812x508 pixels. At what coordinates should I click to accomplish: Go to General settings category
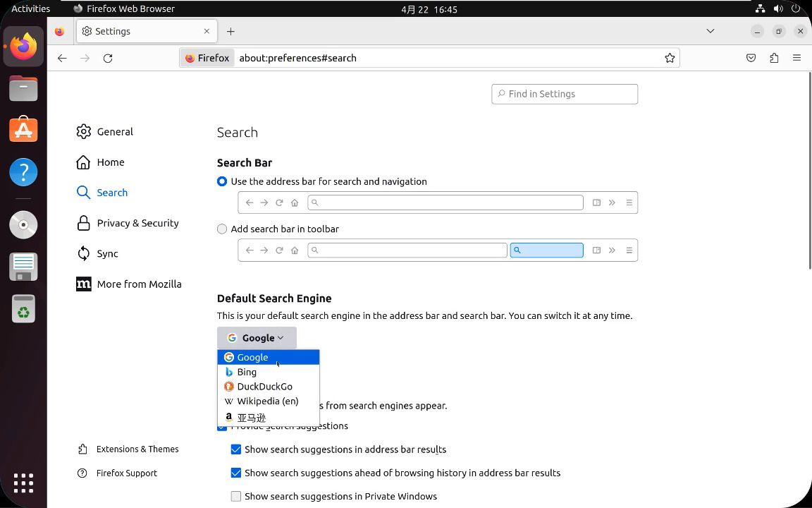tap(114, 132)
